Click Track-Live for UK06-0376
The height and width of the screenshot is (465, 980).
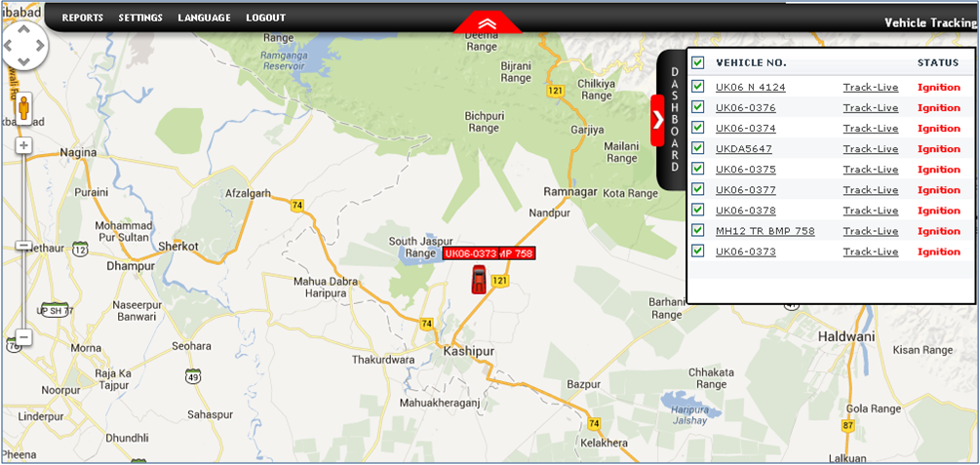coord(871,108)
